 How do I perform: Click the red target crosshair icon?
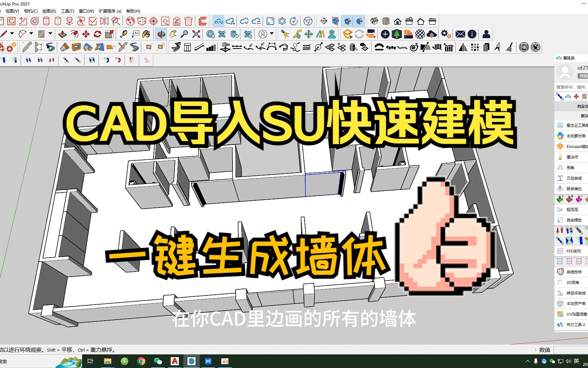[153, 21]
